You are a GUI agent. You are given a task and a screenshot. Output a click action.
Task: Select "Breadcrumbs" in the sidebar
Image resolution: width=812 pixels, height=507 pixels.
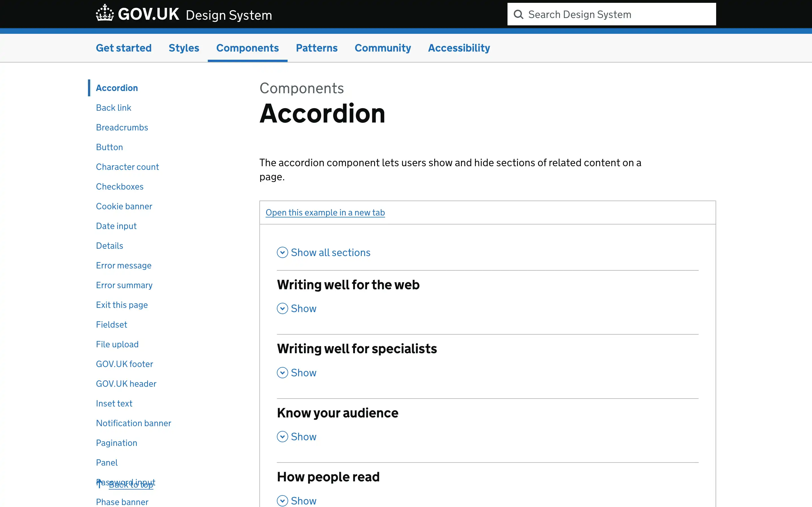122,127
